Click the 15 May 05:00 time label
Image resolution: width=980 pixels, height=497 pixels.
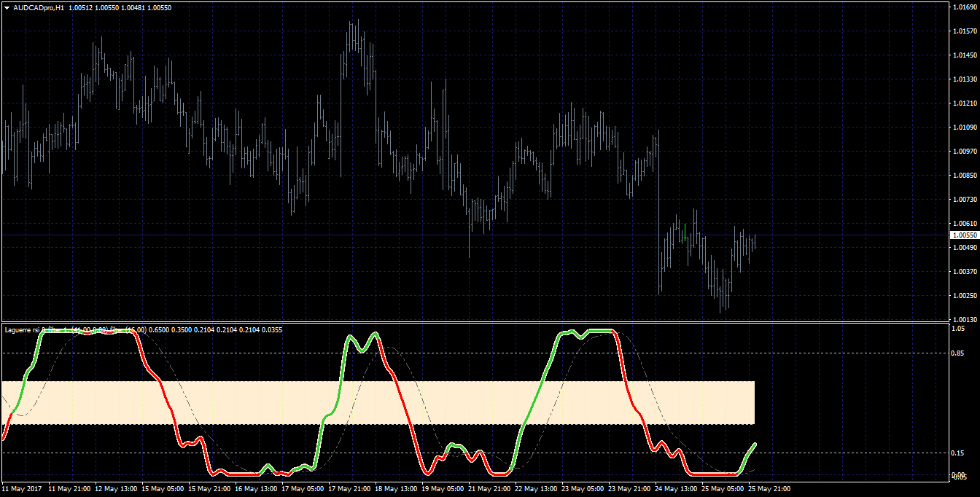[x=163, y=489]
